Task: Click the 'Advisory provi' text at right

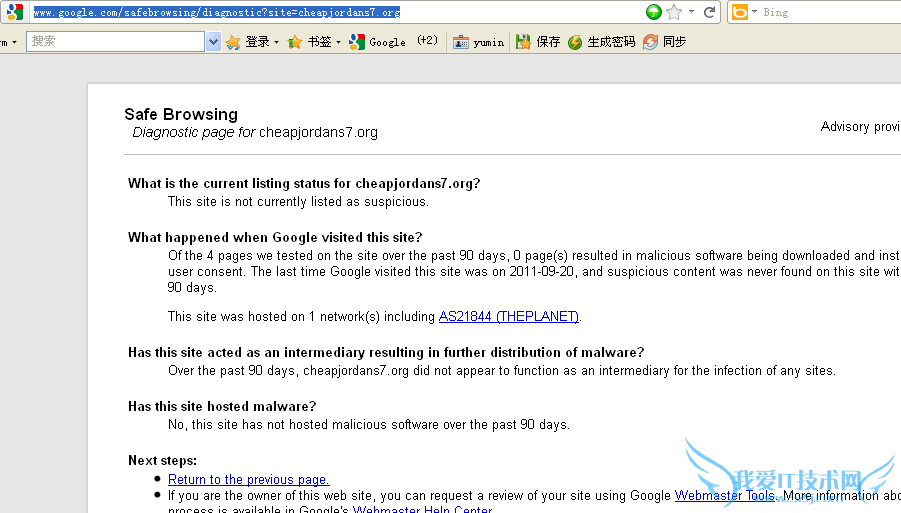Action: [860, 127]
